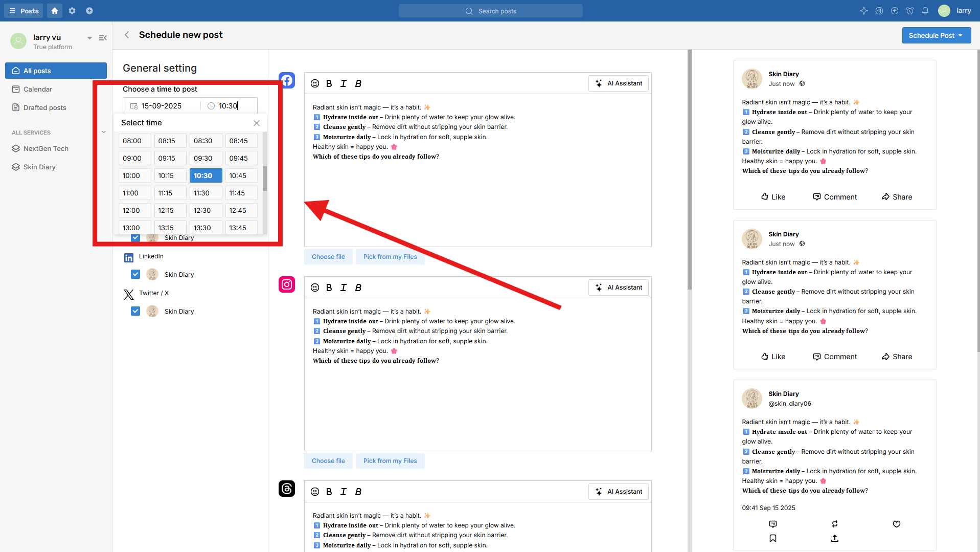The height and width of the screenshot is (552, 980).
Task: Click the time list scrollbar
Action: (265, 179)
